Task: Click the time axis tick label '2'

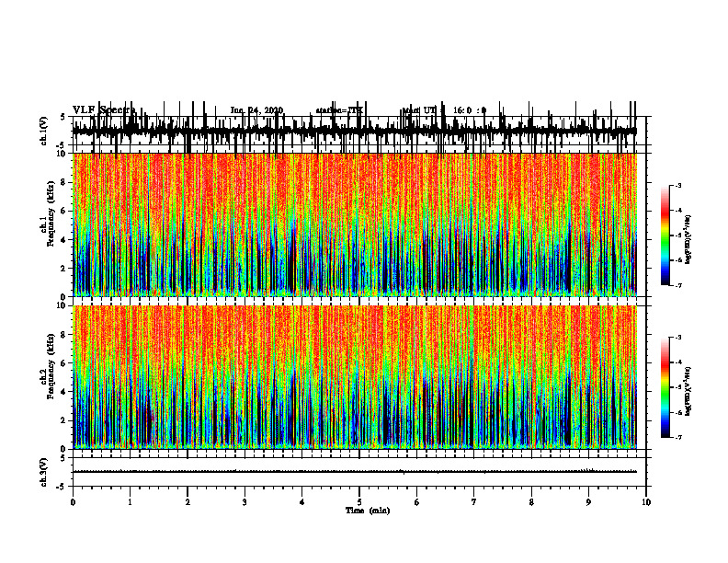Action: [188, 502]
